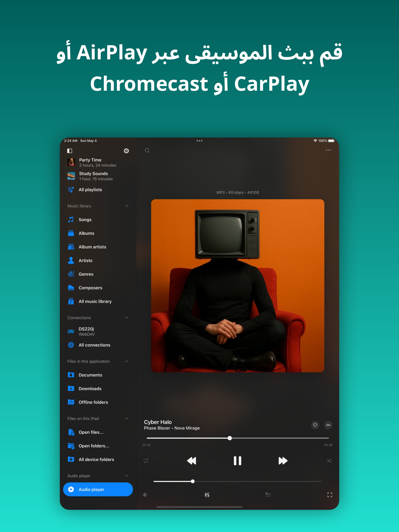Click the album artwork image

click(x=237, y=285)
